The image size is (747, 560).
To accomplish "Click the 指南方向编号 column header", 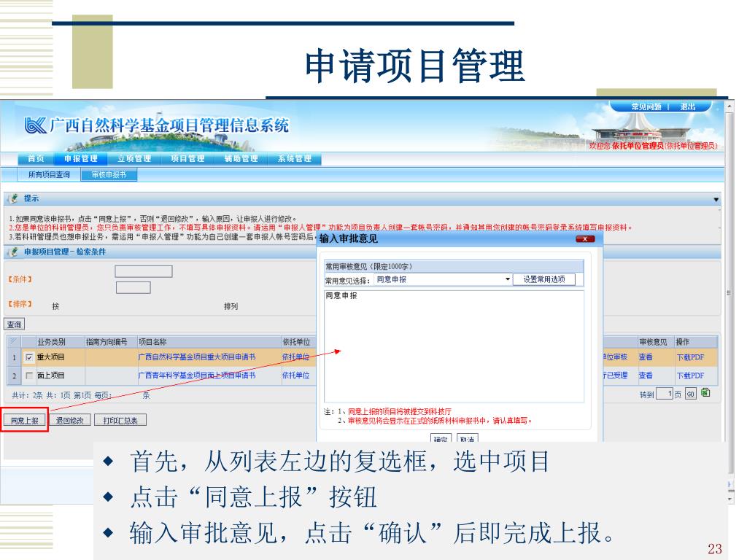I will tap(107, 342).
